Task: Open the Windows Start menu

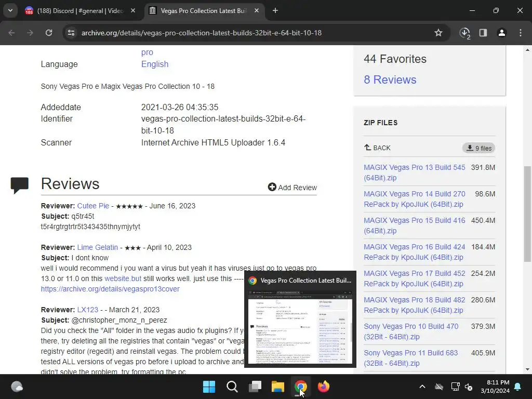Action: point(209,387)
